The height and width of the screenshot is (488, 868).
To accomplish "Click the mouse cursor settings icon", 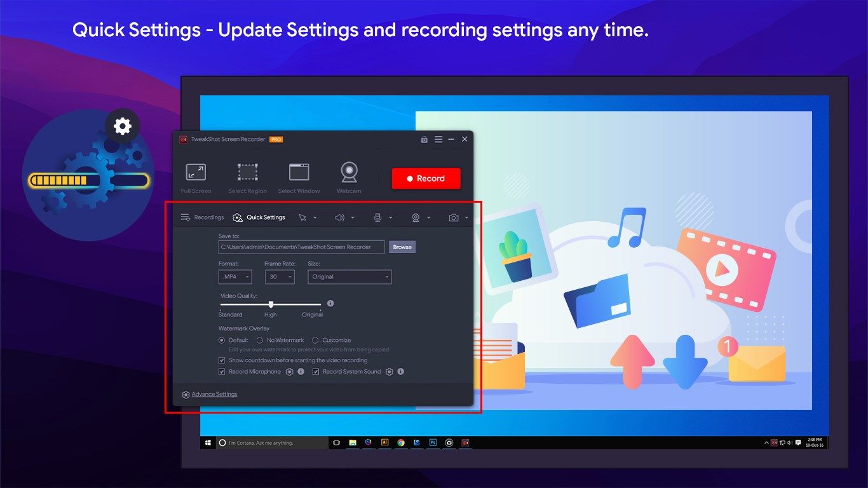I will (x=302, y=217).
